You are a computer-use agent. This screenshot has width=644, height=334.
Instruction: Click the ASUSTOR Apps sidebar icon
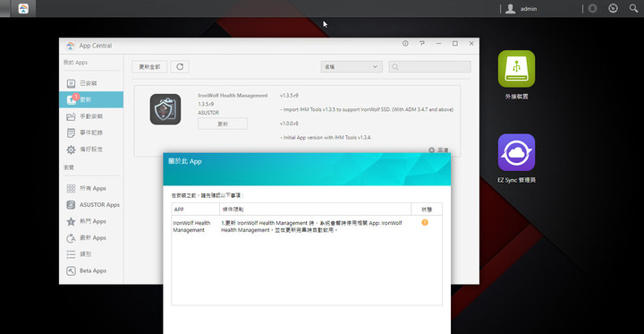[x=71, y=205]
